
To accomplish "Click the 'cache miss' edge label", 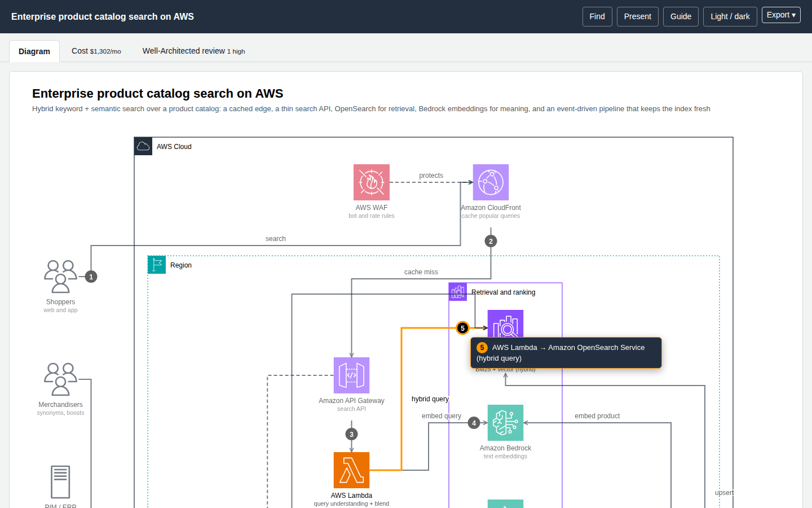I will (x=421, y=272).
